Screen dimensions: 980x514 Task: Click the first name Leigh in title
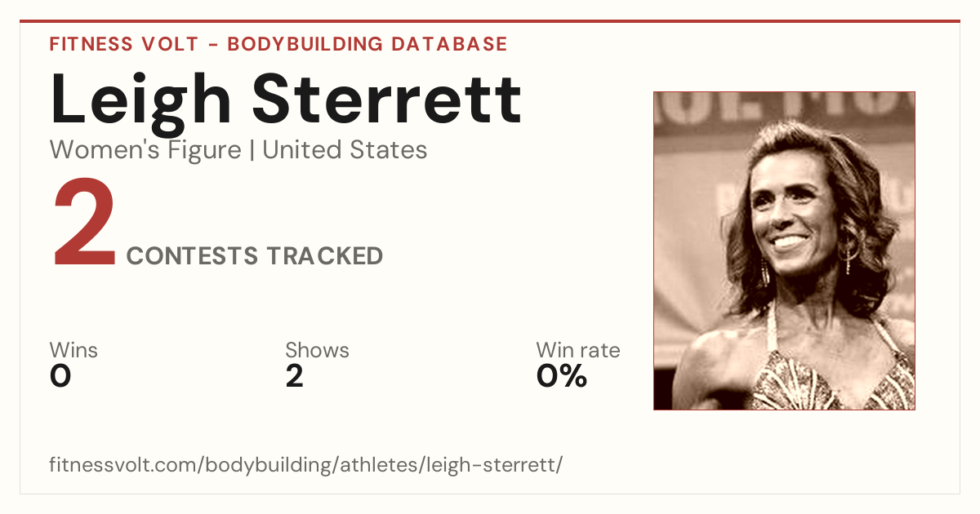pos(141,100)
